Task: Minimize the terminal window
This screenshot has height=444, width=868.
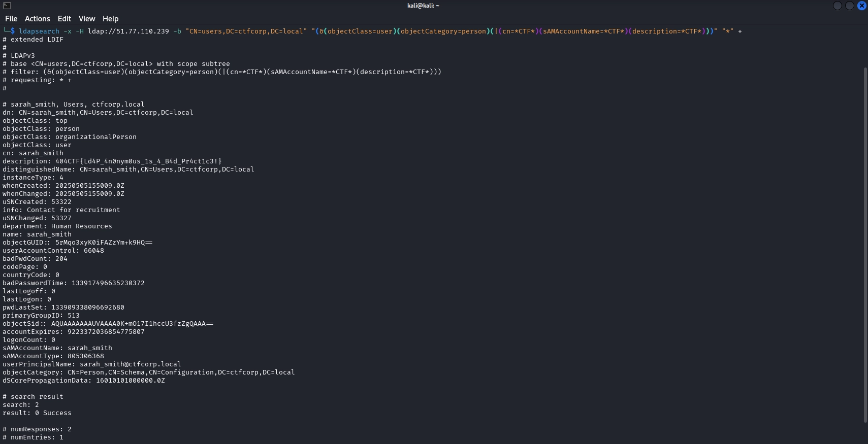Action: [838, 6]
